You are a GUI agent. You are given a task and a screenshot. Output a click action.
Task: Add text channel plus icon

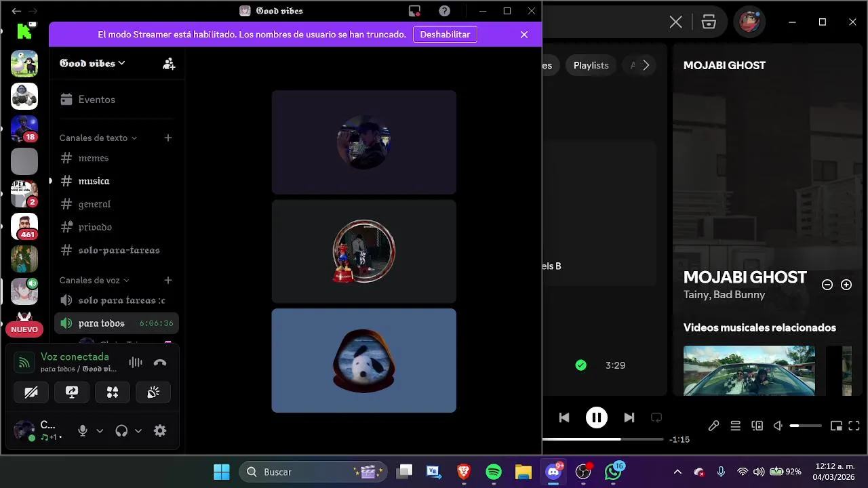tap(168, 138)
